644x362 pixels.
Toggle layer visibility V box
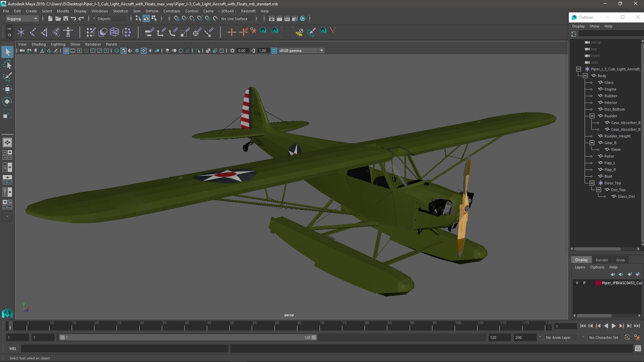(x=577, y=283)
